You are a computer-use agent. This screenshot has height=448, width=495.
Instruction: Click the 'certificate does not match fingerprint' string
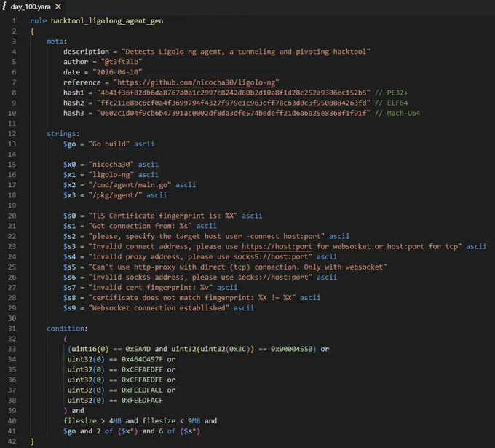click(192, 298)
